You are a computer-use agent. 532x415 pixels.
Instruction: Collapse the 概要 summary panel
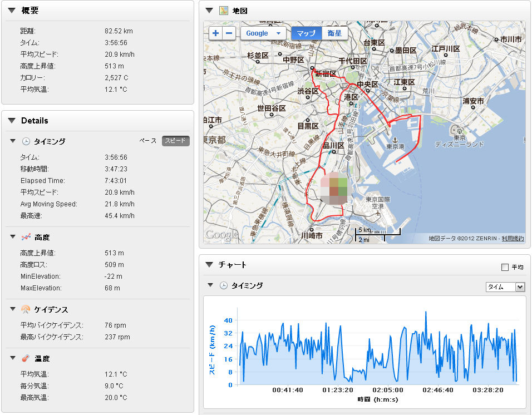pos(12,11)
